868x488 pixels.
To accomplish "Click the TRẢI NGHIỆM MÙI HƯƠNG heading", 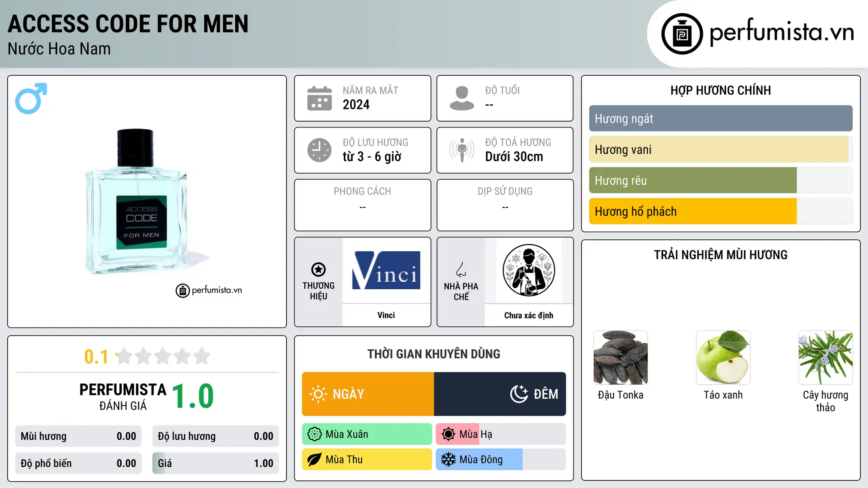I will click(721, 255).
